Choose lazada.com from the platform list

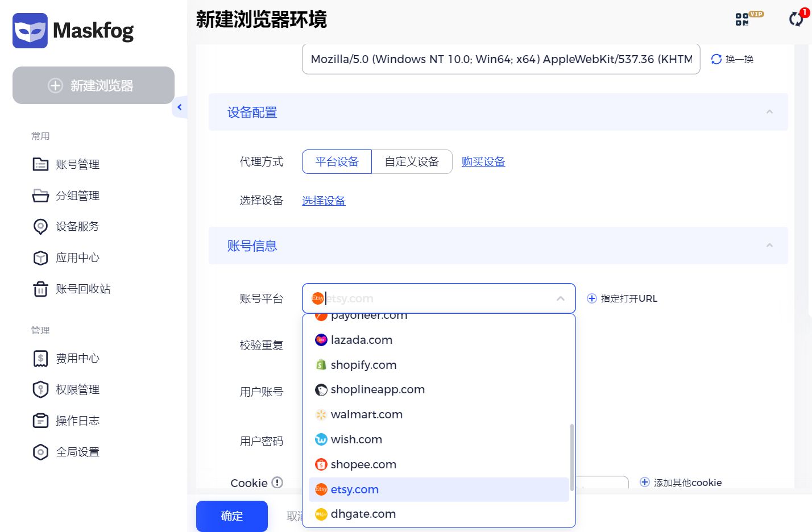click(x=438, y=340)
